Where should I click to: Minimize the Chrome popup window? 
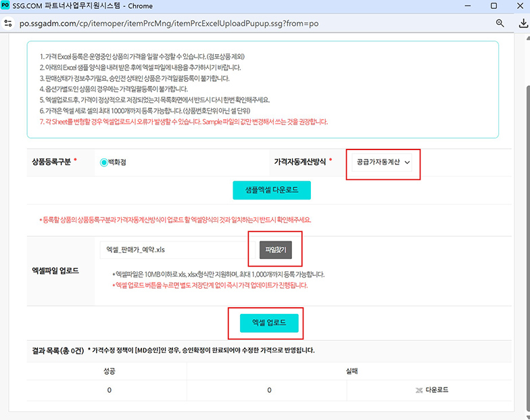point(463,6)
